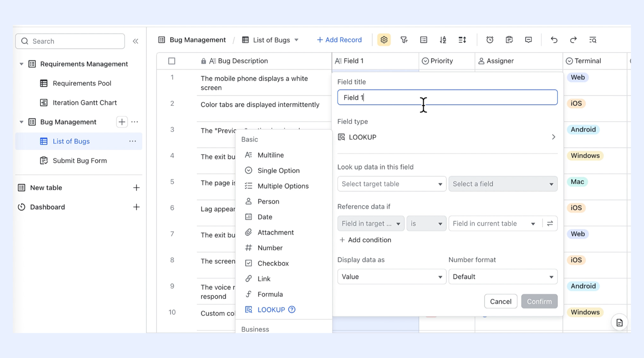Open the comments icon in toolbar

click(x=529, y=40)
